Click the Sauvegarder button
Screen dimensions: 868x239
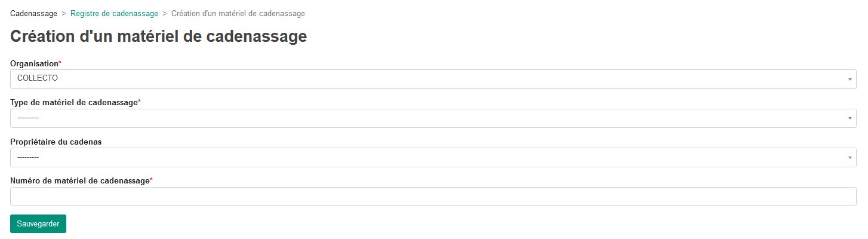pyautogui.click(x=38, y=223)
